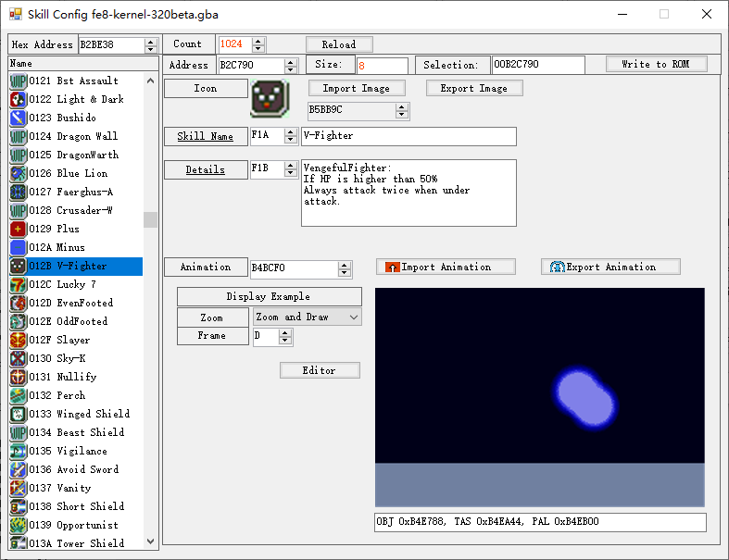Select the 0134 Beast Shield row

click(x=76, y=432)
